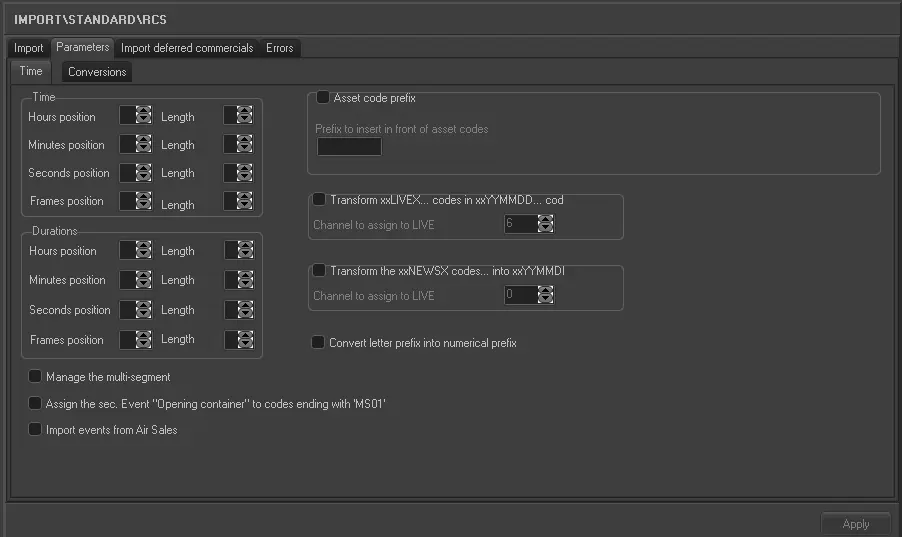Enable Manage the multi-segment option

[x=36, y=377]
